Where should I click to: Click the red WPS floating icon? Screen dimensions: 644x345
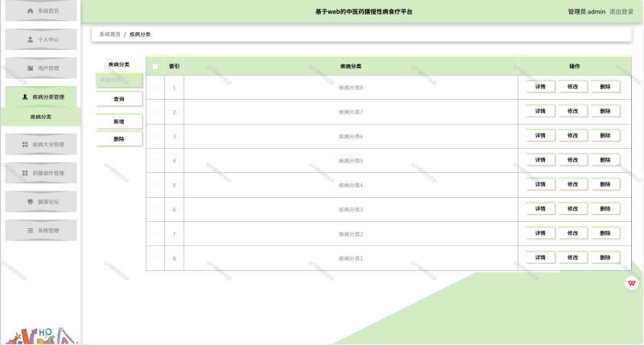632,283
